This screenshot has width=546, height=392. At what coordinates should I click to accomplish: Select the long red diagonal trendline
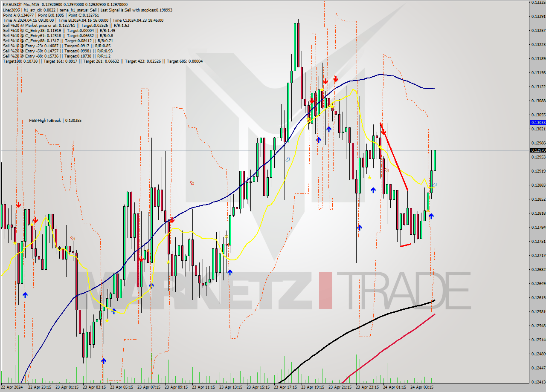[x=394, y=157]
